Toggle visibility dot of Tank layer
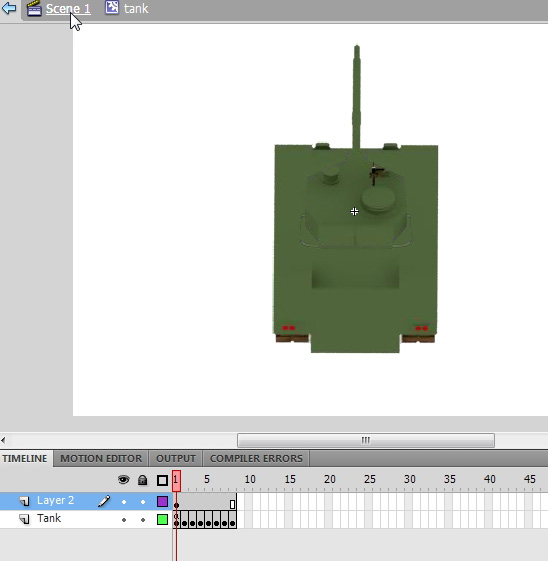The width and height of the screenshot is (548, 561). click(x=124, y=520)
